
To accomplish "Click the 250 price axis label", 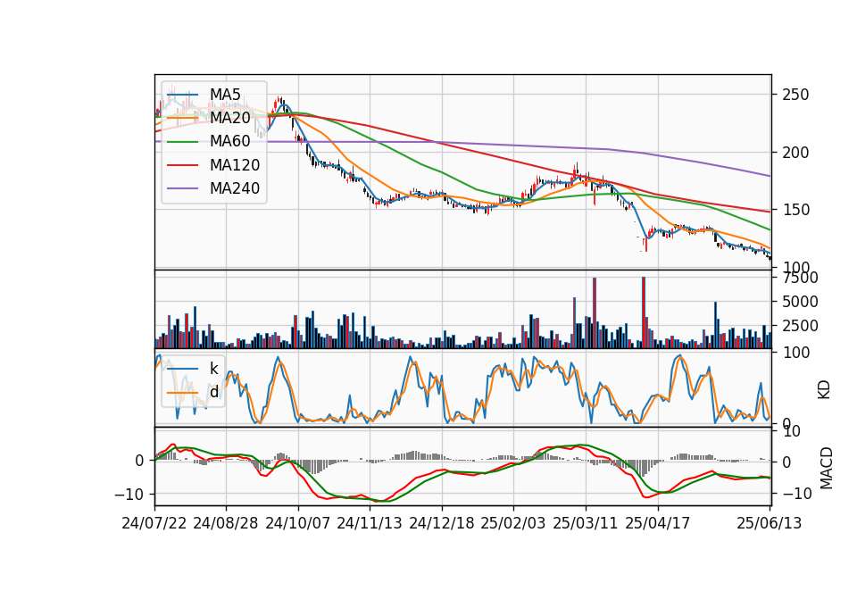I will [x=795, y=95].
